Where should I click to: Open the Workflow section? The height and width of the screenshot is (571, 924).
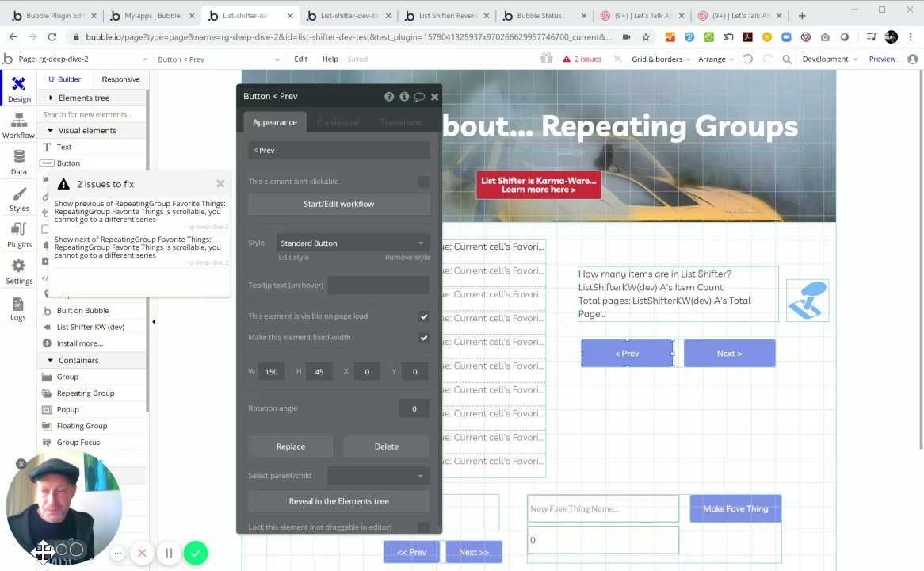pos(19,125)
